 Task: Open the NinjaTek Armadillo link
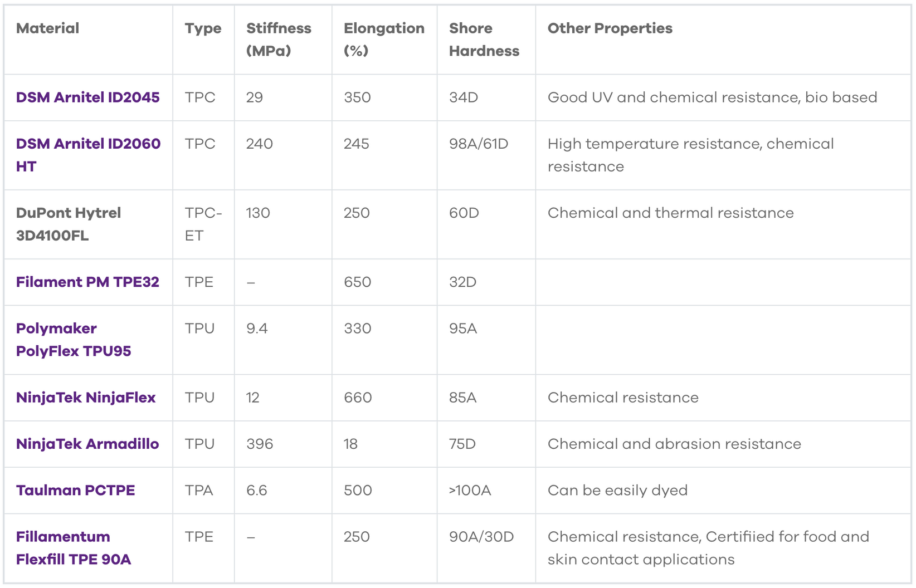click(x=87, y=444)
